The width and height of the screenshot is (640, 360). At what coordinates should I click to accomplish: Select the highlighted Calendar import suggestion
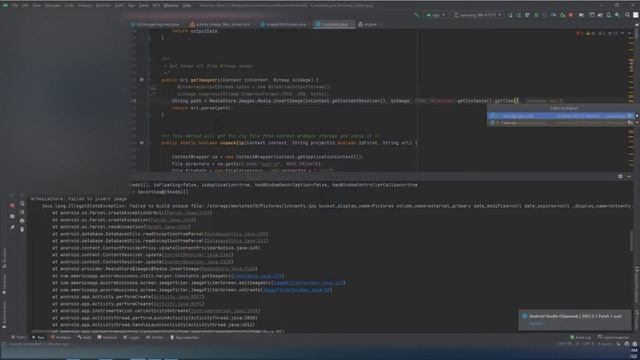(x=560, y=116)
